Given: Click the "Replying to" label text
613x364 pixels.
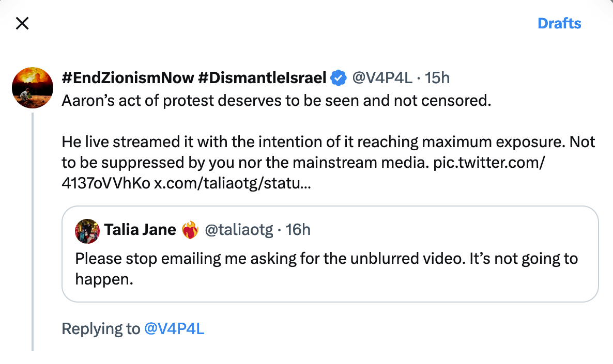Looking at the screenshot, I should pos(101,329).
